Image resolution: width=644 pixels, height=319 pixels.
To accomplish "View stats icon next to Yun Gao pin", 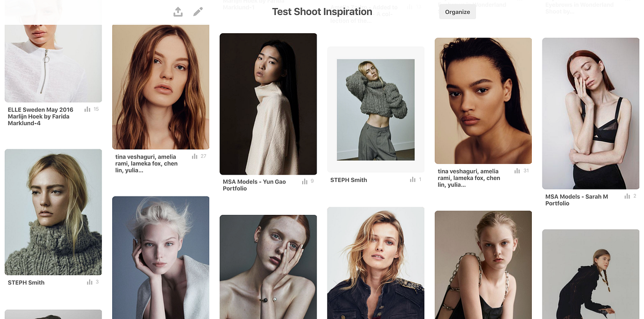I will click(305, 182).
